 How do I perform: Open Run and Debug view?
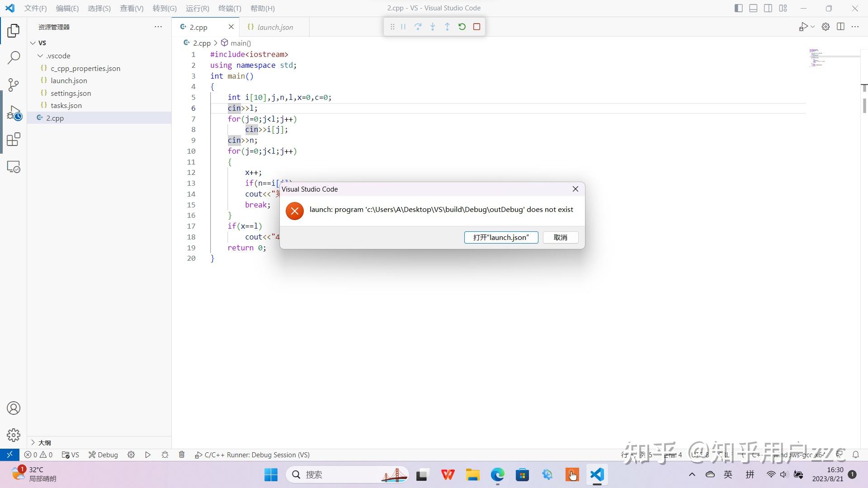click(x=14, y=113)
